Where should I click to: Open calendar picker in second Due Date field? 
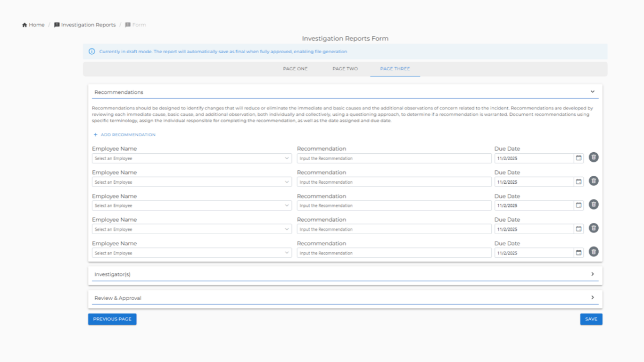click(x=578, y=182)
